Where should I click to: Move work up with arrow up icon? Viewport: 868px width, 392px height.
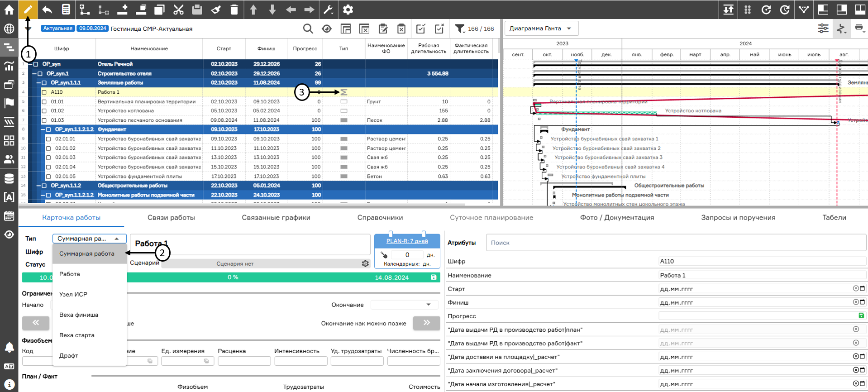(253, 10)
